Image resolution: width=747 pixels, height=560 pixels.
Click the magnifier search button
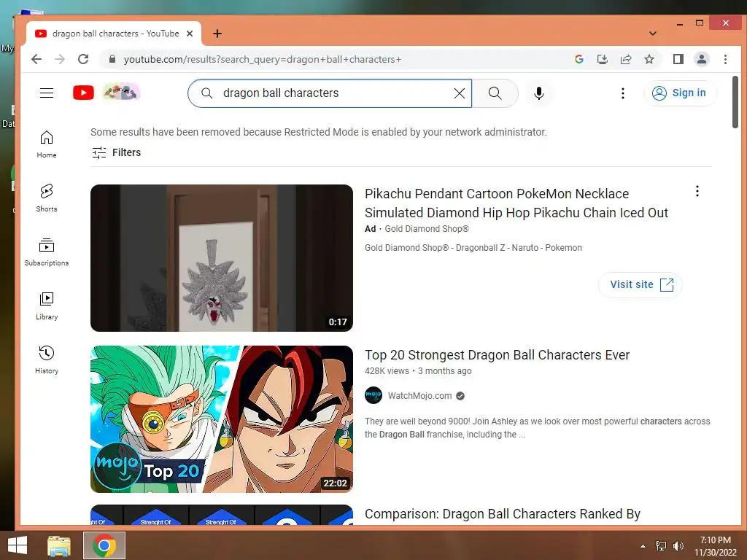tap(495, 93)
